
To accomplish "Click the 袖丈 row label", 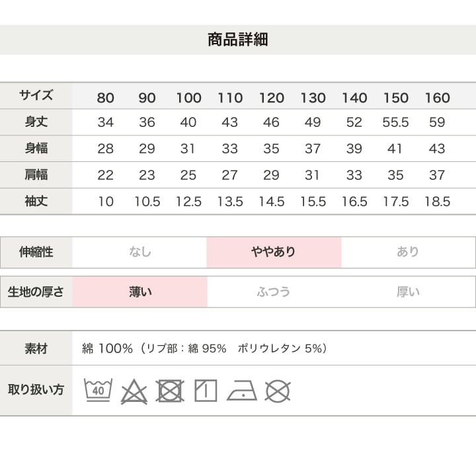I will tap(36, 202).
